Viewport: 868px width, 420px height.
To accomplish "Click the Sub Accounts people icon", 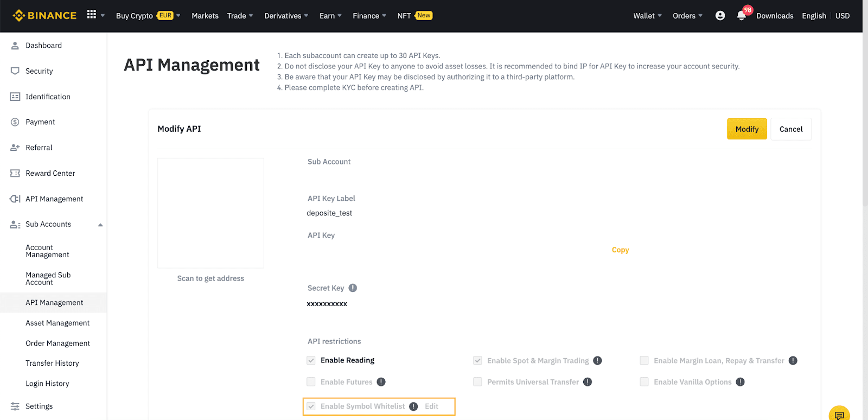I will pyautogui.click(x=15, y=225).
